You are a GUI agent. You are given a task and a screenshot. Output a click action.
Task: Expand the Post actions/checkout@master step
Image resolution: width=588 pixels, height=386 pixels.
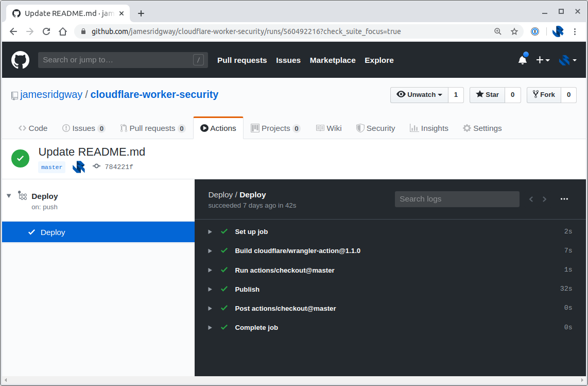pos(210,308)
